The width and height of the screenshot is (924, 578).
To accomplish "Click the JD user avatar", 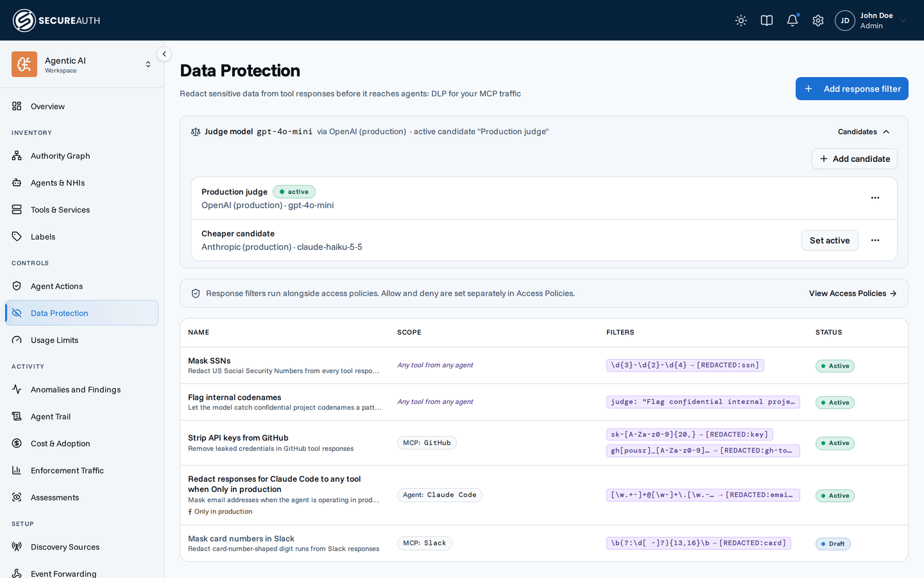I will point(845,21).
